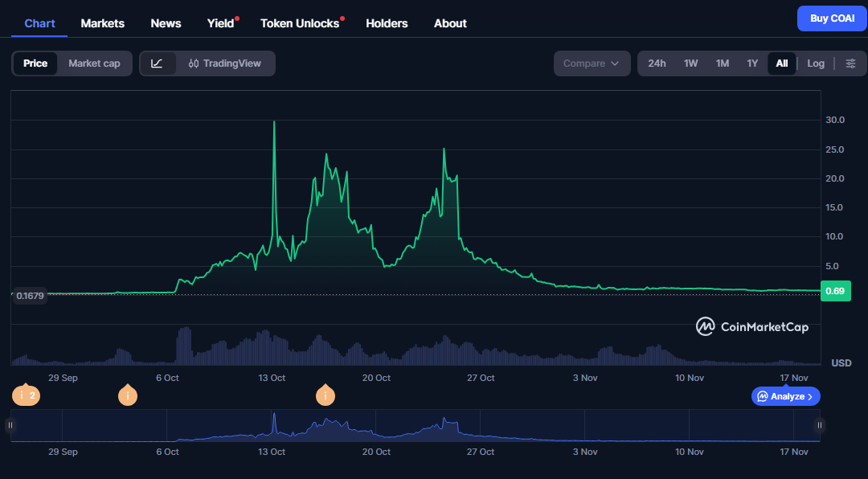Switch the chart to Market cap view

[93, 63]
